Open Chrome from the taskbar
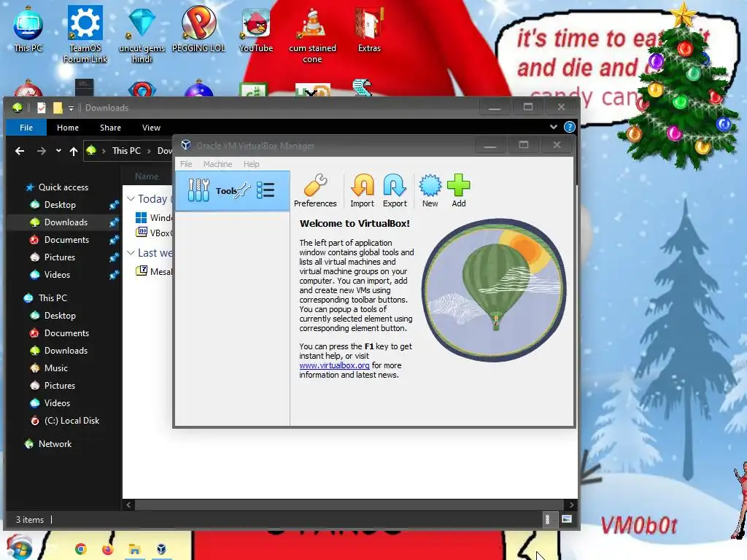Viewport: 747px width, 560px height. pos(81,550)
